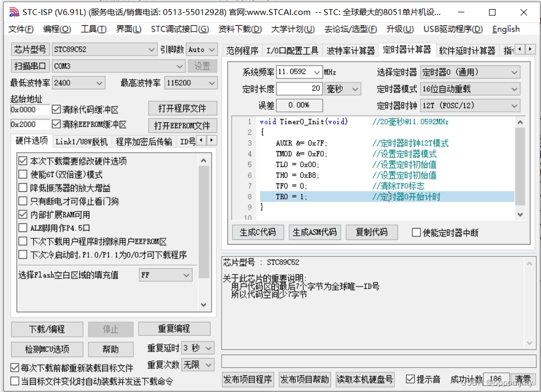Click hardware options list scroll-up arrow
Screen dimensions: 541x392
click(204, 161)
